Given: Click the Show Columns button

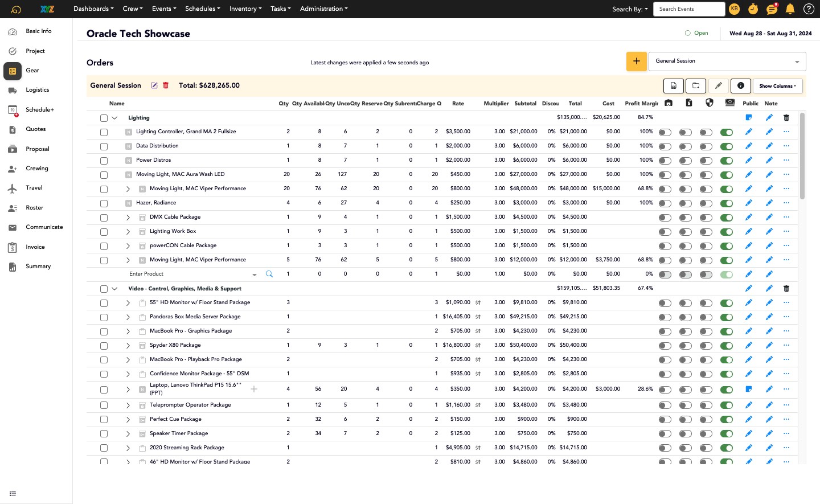Looking at the screenshot, I should coord(777,86).
